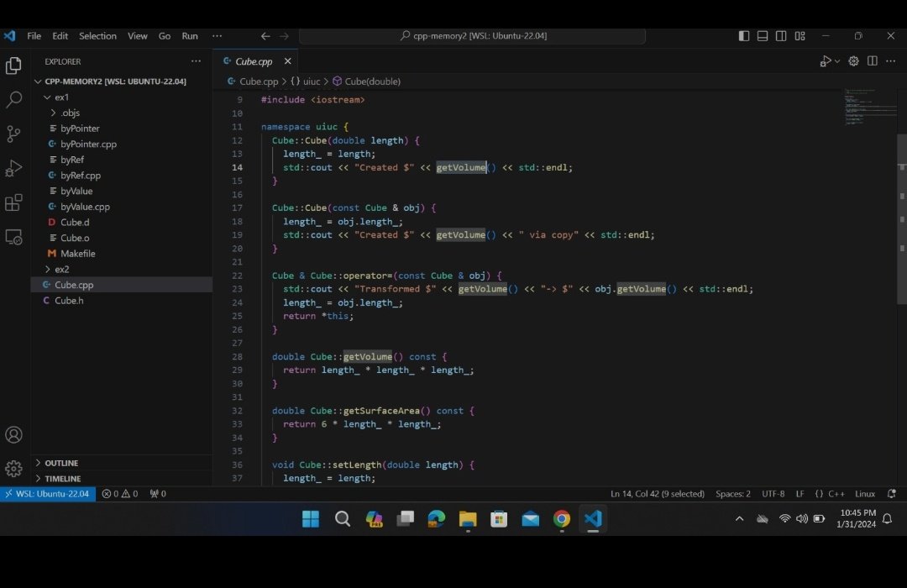Open the Selection menu

[x=97, y=36]
